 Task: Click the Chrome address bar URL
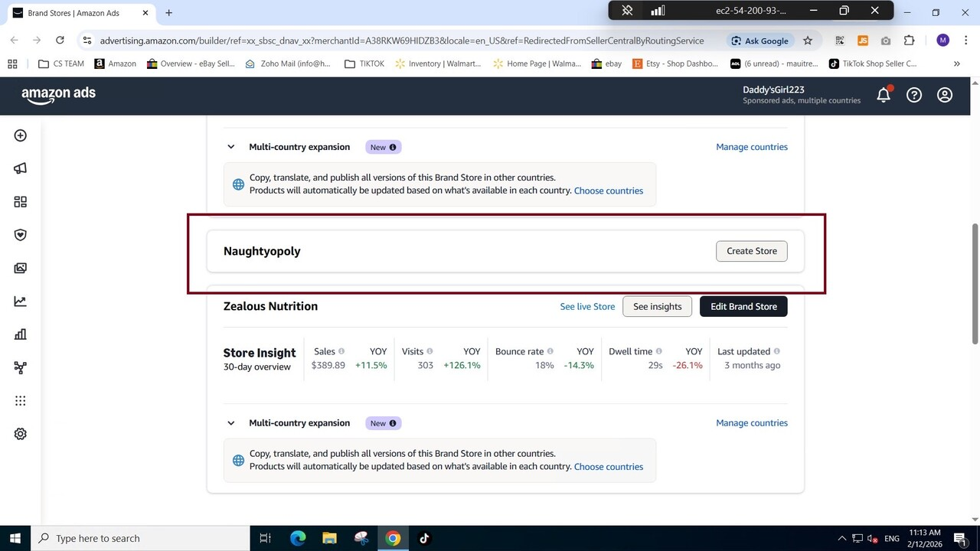pos(401,41)
